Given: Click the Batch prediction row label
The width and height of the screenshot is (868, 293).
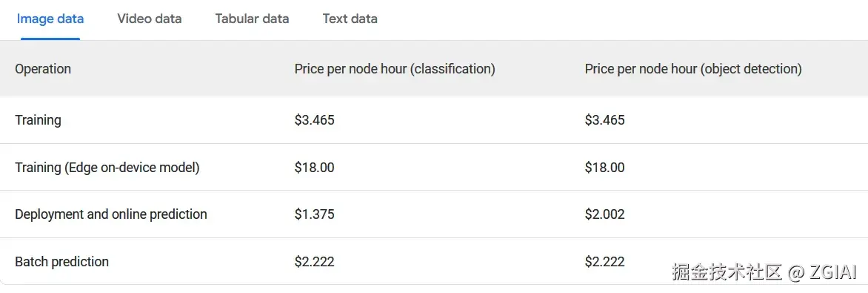Looking at the screenshot, I should point(62,261).
